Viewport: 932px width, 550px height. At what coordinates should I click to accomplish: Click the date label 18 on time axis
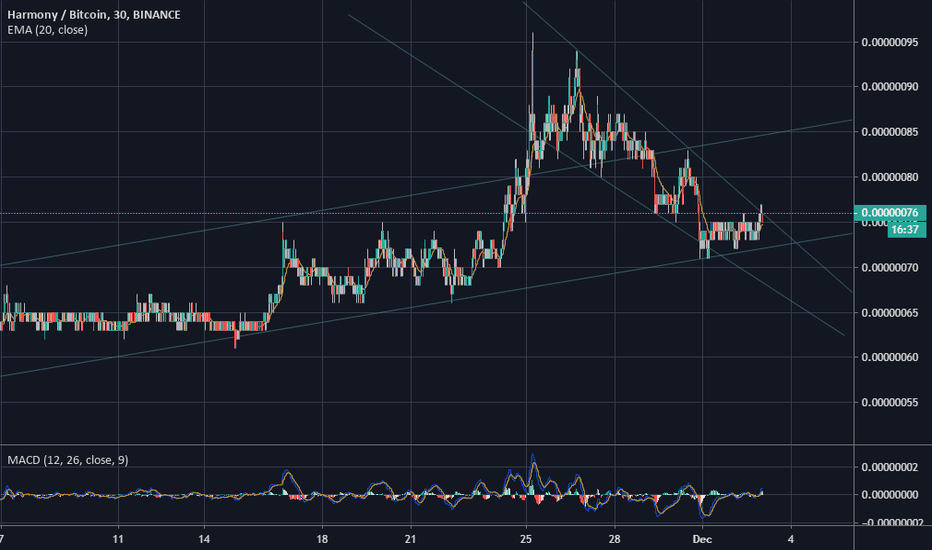[x=322, y=539]
